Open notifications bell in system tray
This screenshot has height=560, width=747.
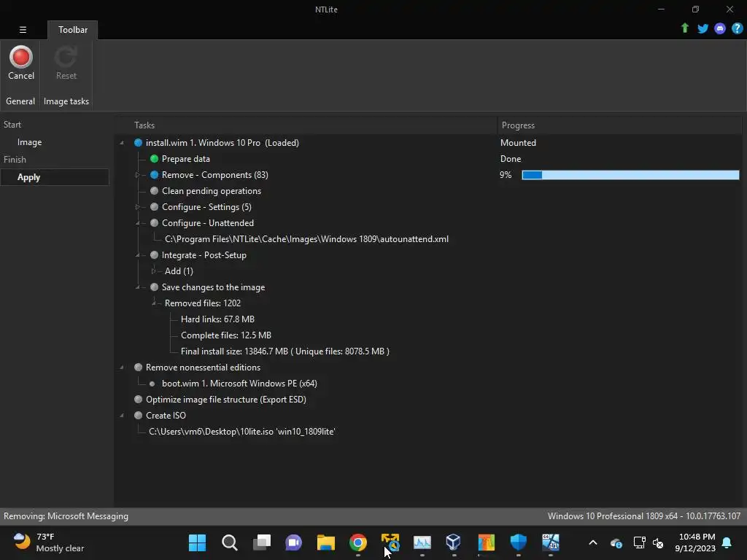point(727,542)
